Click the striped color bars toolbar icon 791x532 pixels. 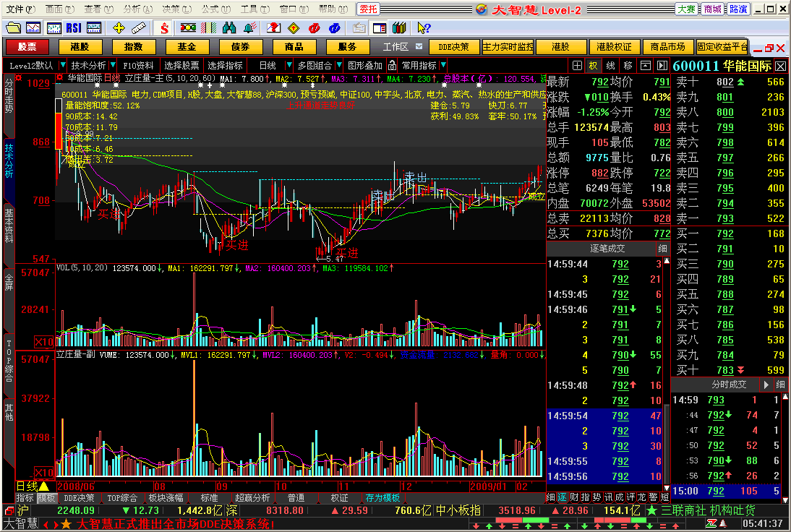coord(208,27)
